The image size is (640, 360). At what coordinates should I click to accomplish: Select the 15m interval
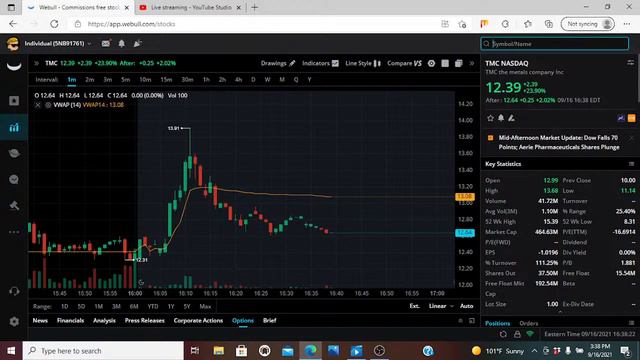pyautogui.click(x=166, y=80)
